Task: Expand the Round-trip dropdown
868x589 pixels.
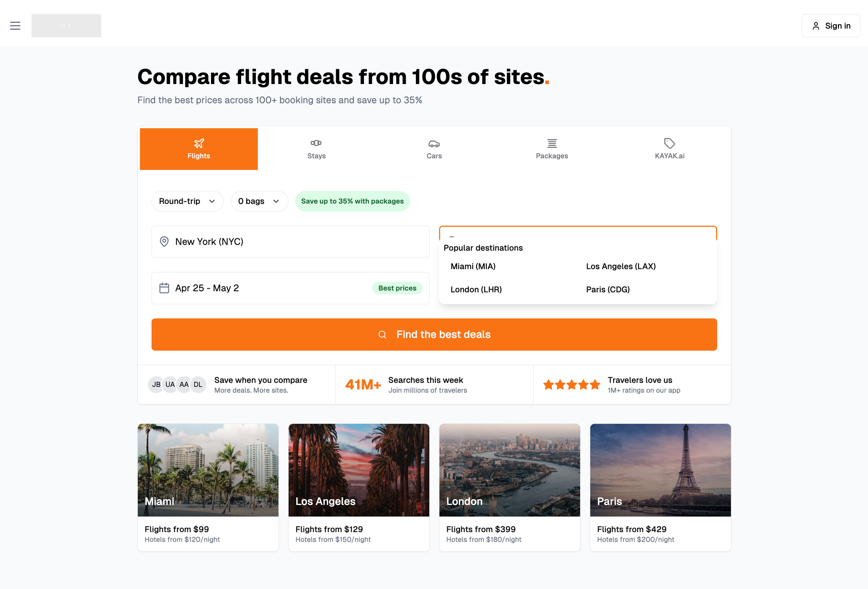Action: tap(187, 201)
